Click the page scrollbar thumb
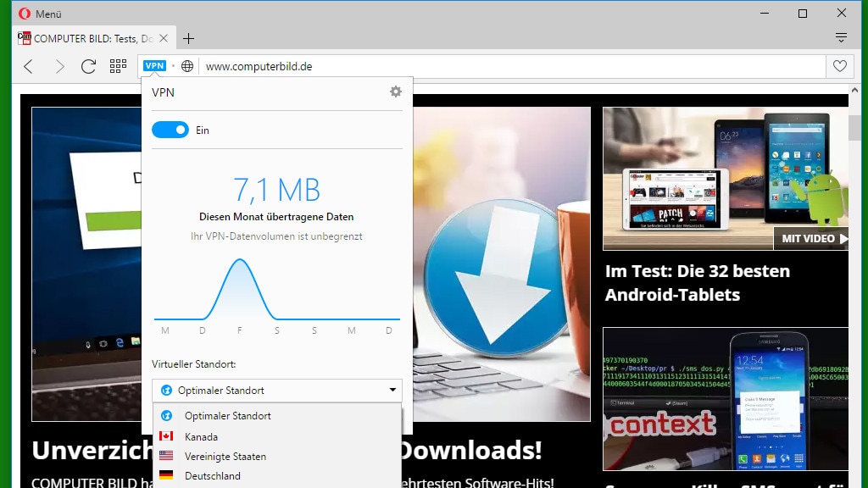Viewport: 868px width, 488px height. (854, 127)
